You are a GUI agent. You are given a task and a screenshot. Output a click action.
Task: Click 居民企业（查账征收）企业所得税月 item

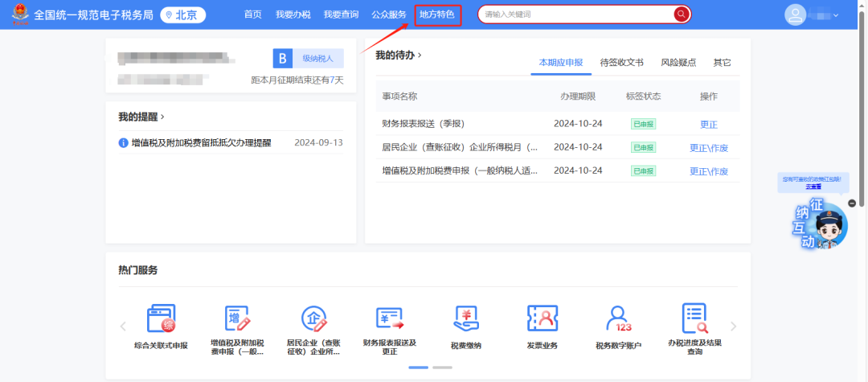click(x=460, y=148)
